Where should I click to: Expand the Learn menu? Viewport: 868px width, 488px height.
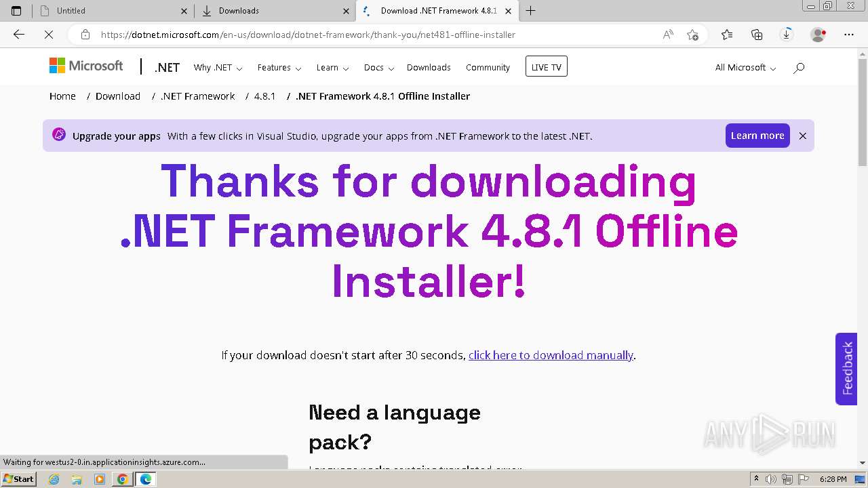(332, 68)
